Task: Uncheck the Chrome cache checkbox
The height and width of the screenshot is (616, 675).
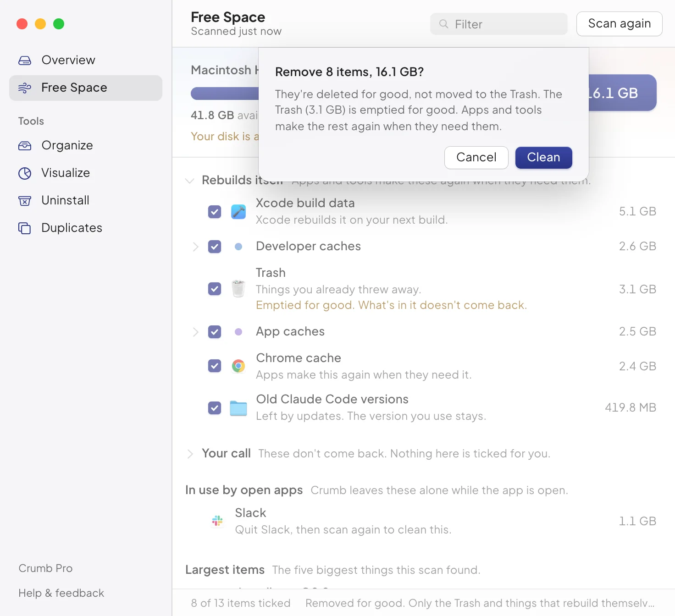Action: pos(215,366)
